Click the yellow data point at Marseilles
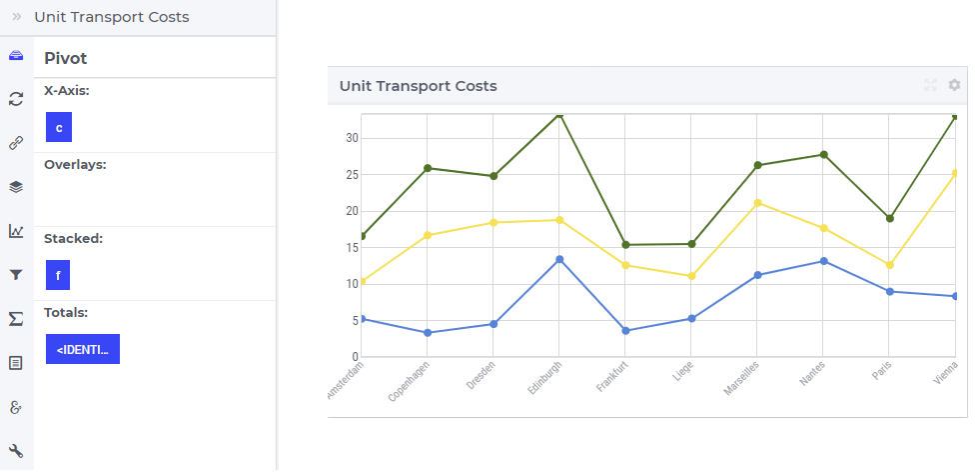The image size is (980, 472). 757,203
